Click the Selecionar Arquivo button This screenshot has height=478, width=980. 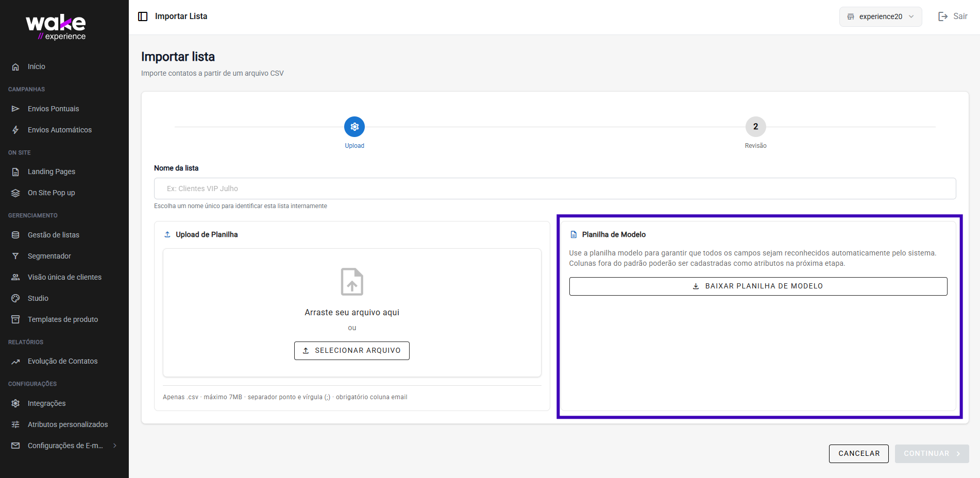point(352,351)
